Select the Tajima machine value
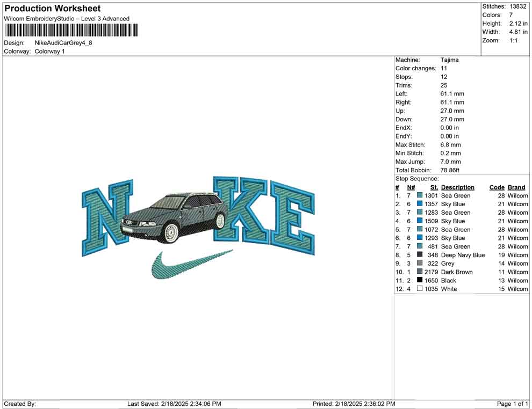Screen dimensions: 532x409 tap(450, 60)
